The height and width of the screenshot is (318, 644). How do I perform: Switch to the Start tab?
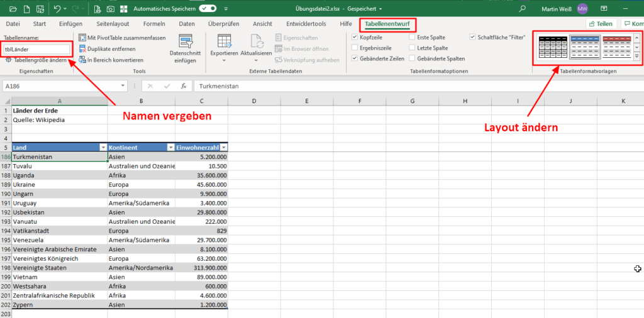[40, 24]
